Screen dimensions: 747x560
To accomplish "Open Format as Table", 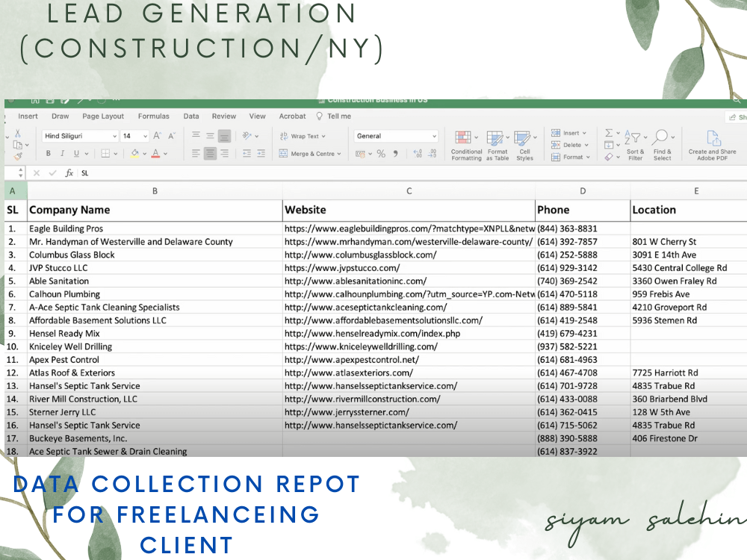I will tap(498, 146).
